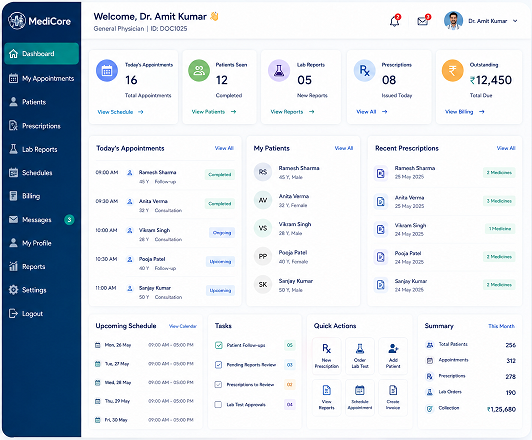This screenshot has width=532, height=440.
Task: Click View All in My Patients
Action: coord(344,148)
